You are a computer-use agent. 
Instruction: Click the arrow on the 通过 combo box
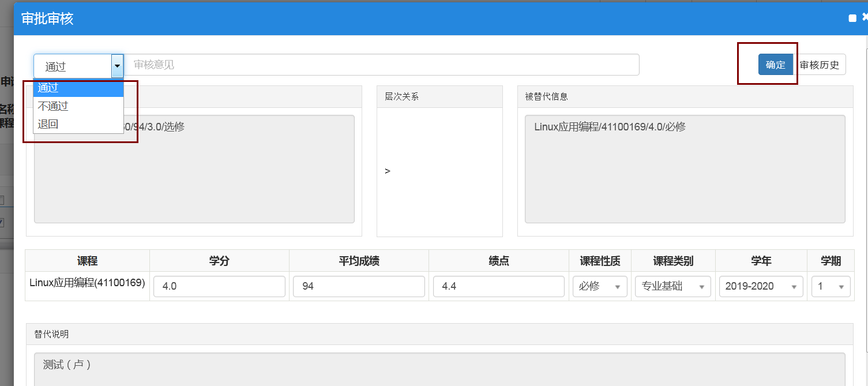(117, 66)
